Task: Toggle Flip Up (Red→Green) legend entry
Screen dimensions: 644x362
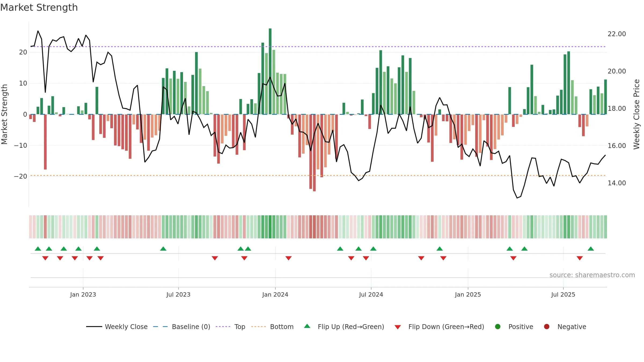Action: click(344, 327)
